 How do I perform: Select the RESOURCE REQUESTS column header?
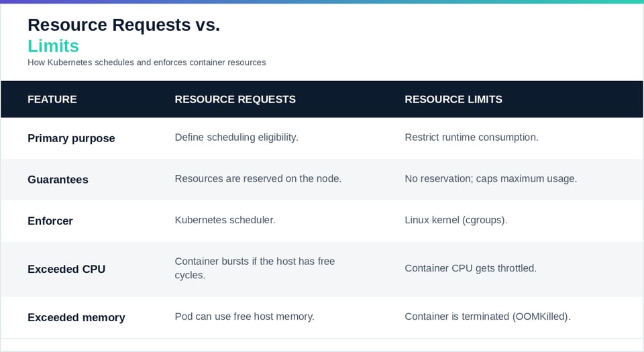[x=235, y=99]
